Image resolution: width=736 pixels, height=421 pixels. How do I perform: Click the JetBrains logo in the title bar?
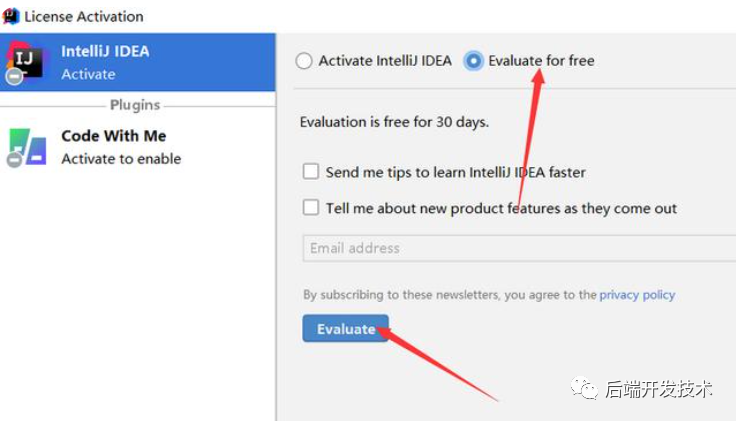(12, 16)
